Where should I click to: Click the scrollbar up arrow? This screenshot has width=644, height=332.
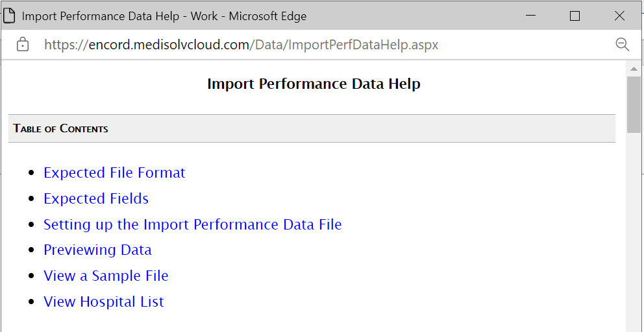click(x=634, y=69)
